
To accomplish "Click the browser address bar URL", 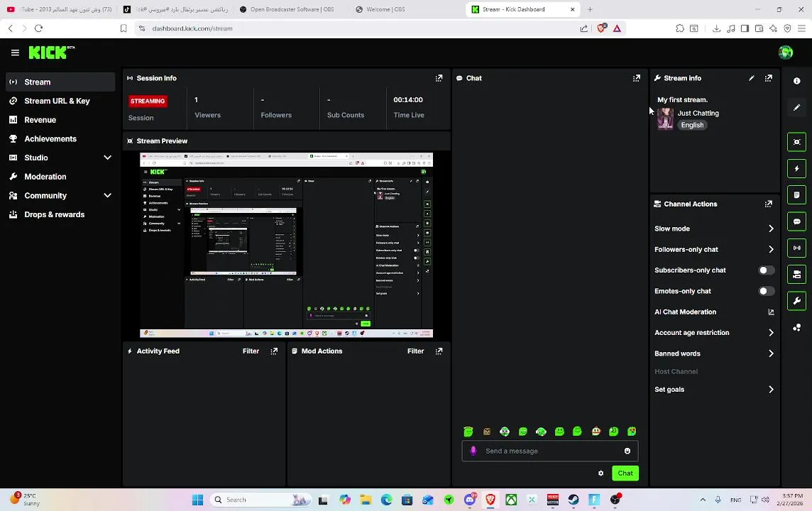I will coord(192,28).
